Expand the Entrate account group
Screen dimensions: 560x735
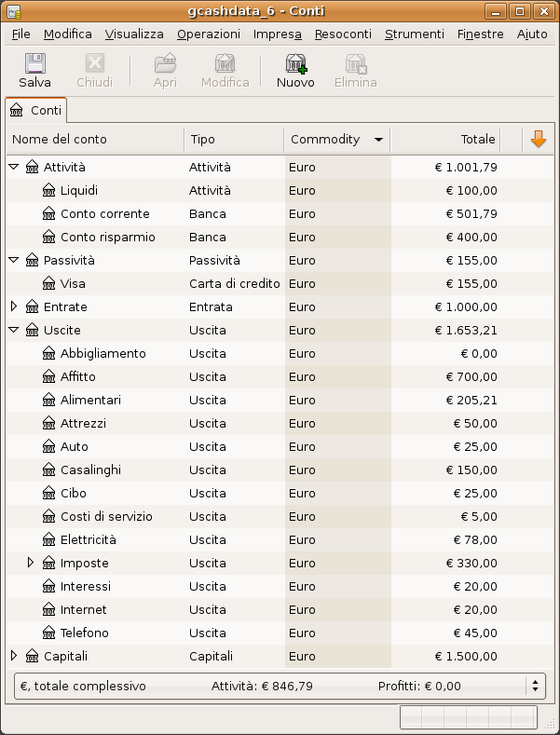[13, 306]
